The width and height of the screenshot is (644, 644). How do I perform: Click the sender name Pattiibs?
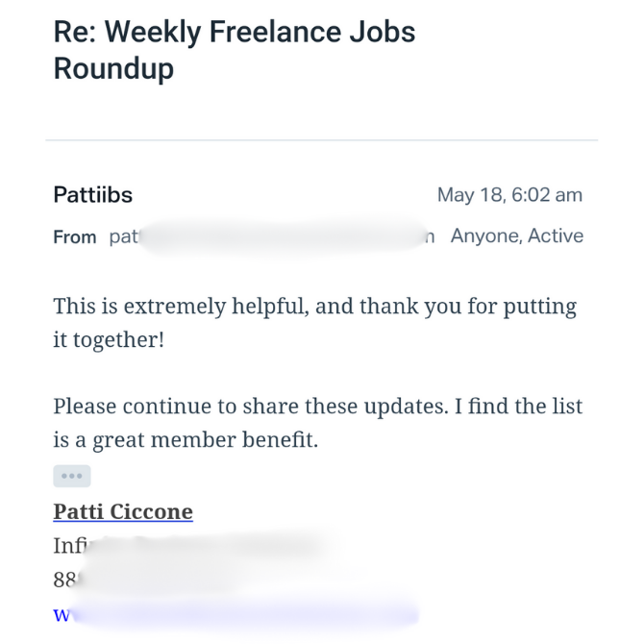tap(92, 195)
